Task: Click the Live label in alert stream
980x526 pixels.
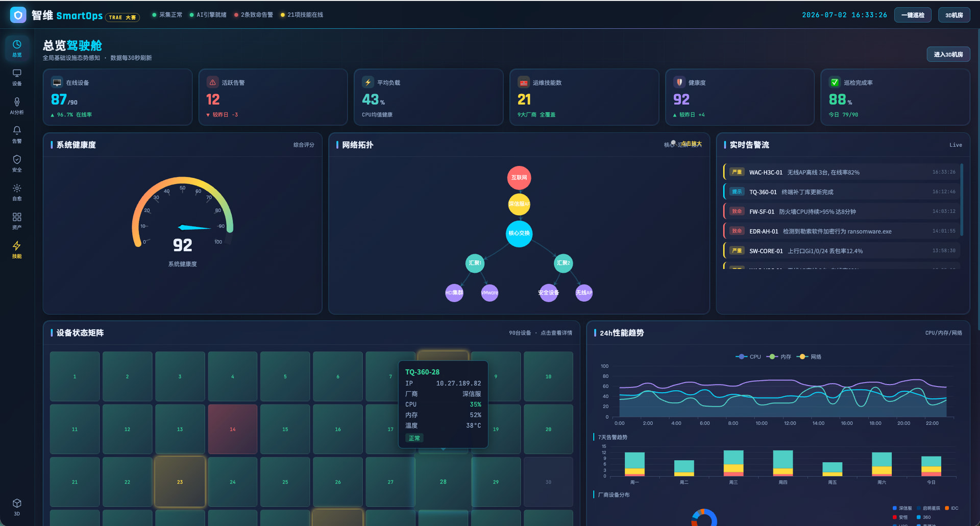Action: point(955,145)
